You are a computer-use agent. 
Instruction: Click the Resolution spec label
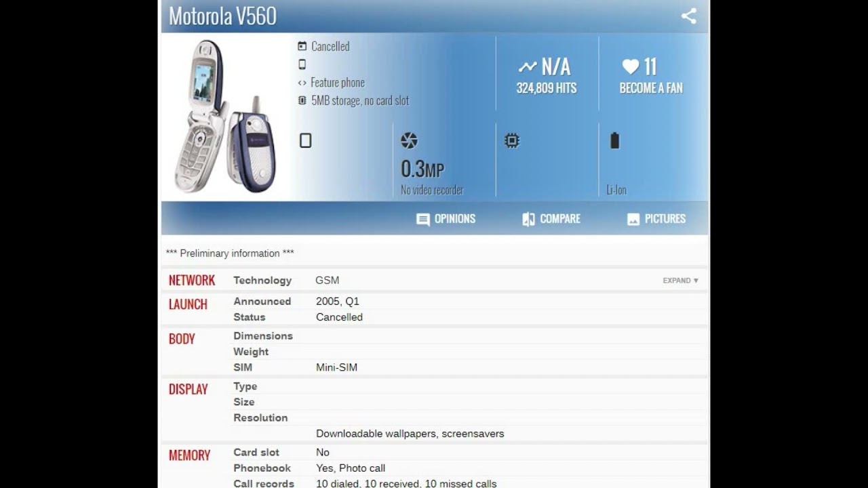[x=260, y=418]
